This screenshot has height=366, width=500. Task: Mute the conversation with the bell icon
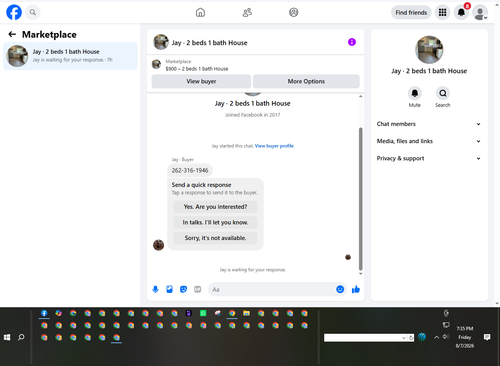pyautogui.click(x=415, y=93)
